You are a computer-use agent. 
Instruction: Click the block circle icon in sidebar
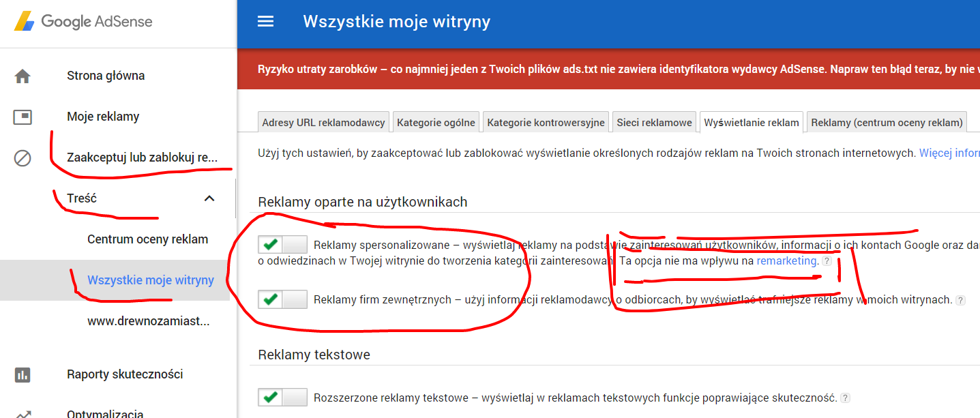click(x=23, y=159)
